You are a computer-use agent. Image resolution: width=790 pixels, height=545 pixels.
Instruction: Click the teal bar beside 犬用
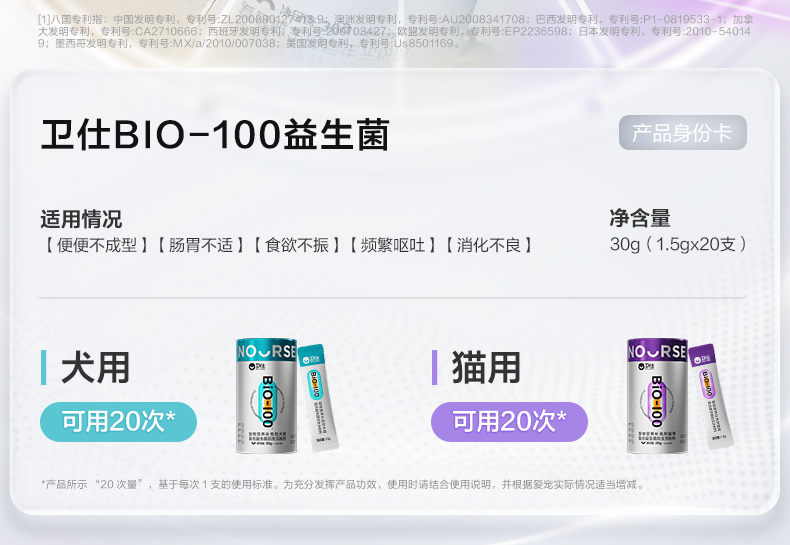click(x=44, y=368)
